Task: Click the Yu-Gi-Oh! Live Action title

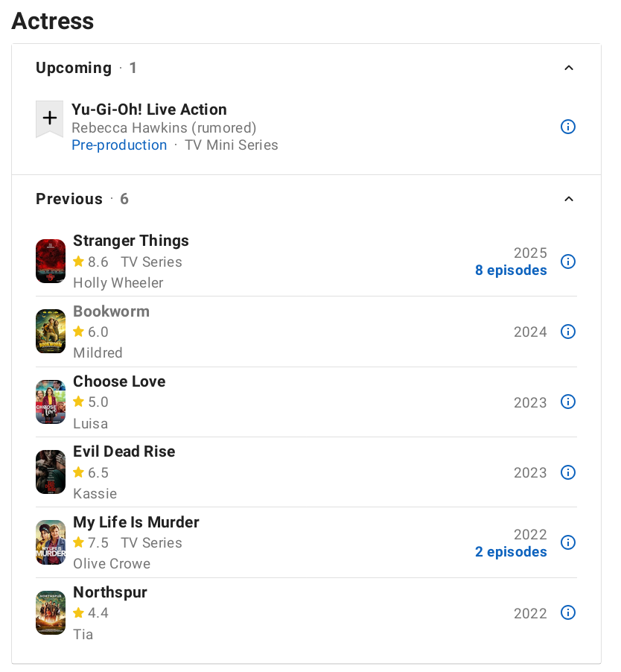Action: (x=149, y=110)
